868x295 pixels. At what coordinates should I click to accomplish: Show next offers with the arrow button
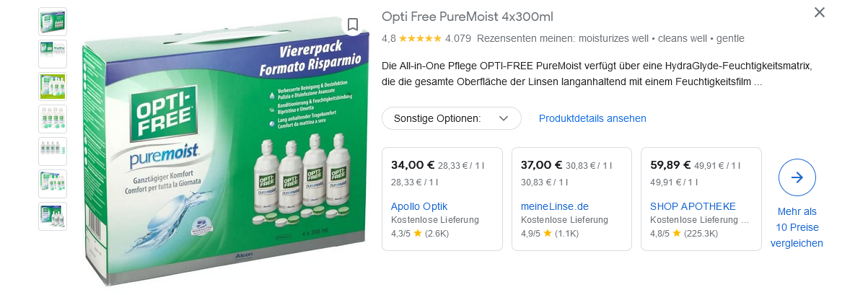click(797, 177)
